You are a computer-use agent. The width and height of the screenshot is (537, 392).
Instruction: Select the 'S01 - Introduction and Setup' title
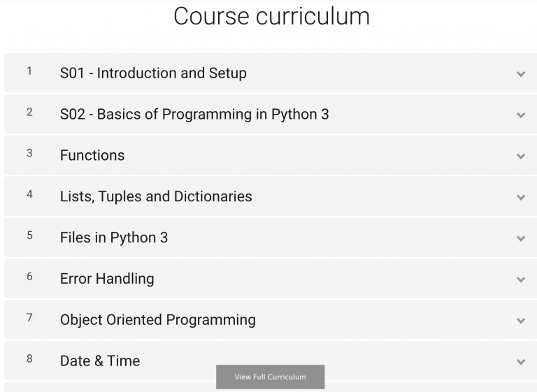[x=153, y=73]
